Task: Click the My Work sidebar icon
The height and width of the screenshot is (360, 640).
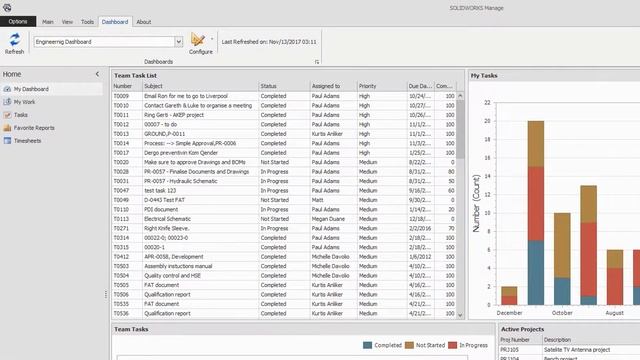Action: tap(7, 102)
